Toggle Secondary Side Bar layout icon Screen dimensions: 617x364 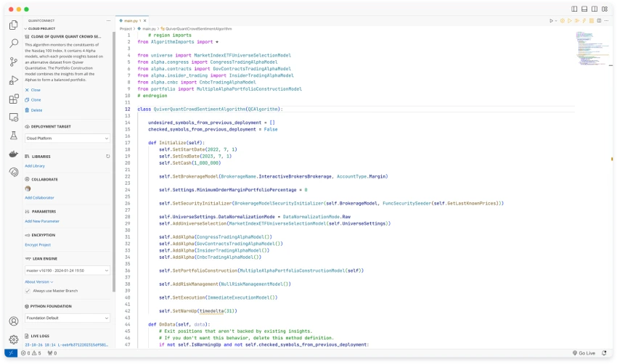click(594, 9)
